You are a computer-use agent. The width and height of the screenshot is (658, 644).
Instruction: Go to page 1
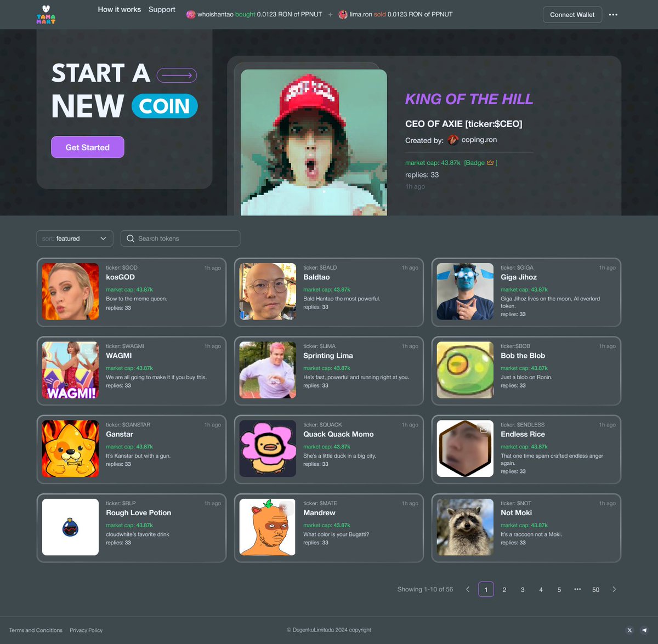click(x=486, y=589)
